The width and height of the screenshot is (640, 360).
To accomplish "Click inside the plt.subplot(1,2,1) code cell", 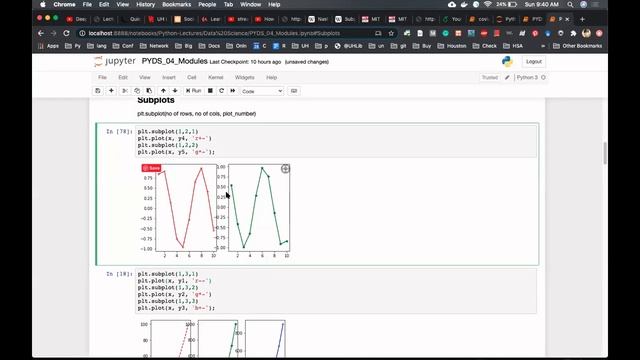I will [x=336, y=141].
